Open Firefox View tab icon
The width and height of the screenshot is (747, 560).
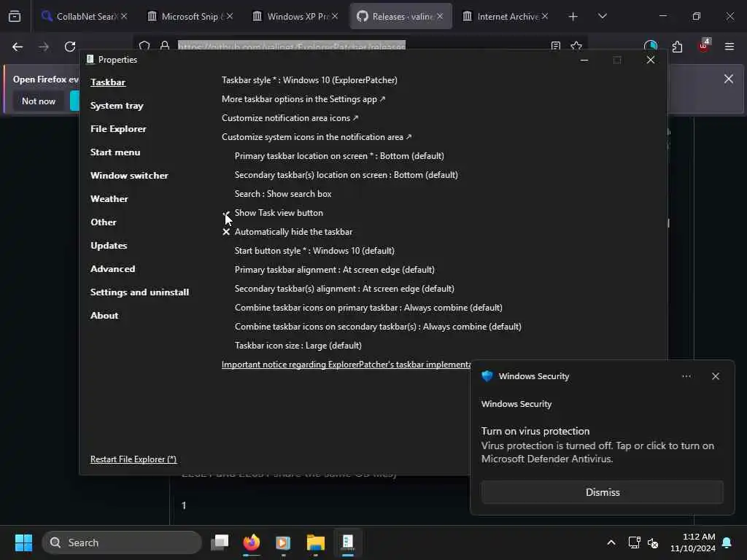coord(15,16)
